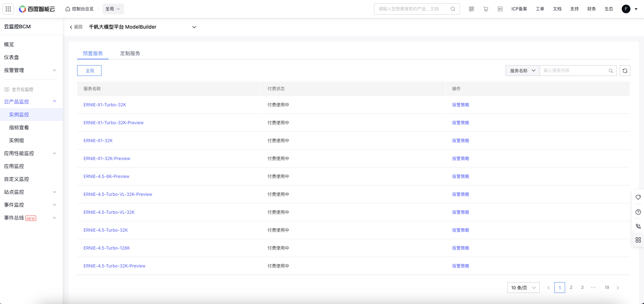This screenshot has height=304, width=644.
Task: Open 工单 in the top bar
Action: tap(540, 9)
